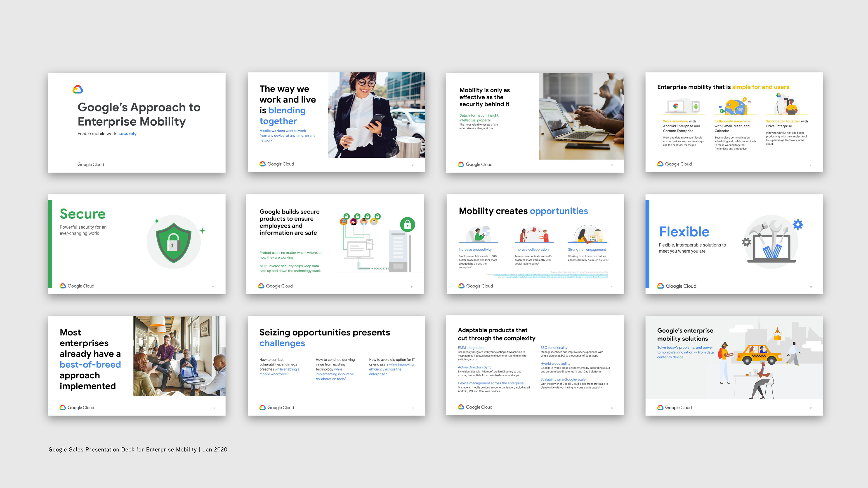Image resolution: width=868 pixels, height=488 pixels.
Task: Click the heading "Work anywhere"
Action: click(x=675, y=121)
